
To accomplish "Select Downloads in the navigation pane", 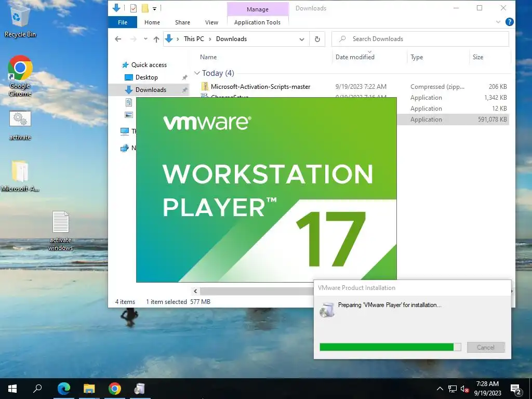I will (151, 90).
